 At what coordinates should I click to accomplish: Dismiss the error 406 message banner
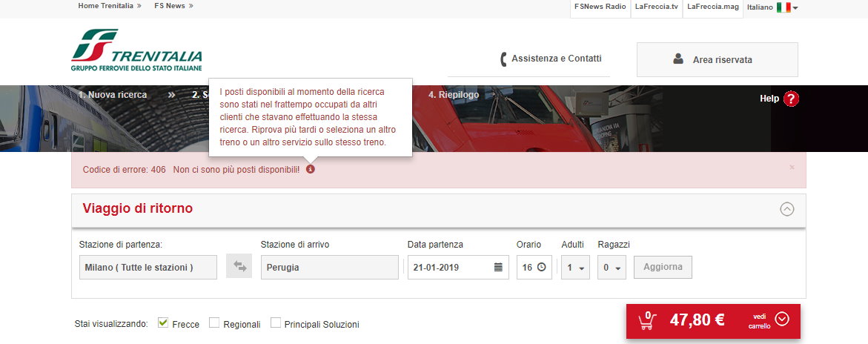(x=792, y=167)
